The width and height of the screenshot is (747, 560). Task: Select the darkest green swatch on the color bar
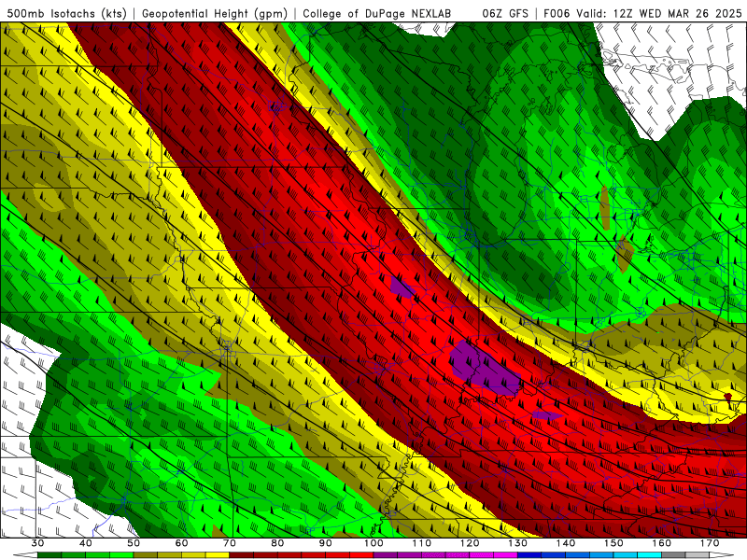point(49,554)
